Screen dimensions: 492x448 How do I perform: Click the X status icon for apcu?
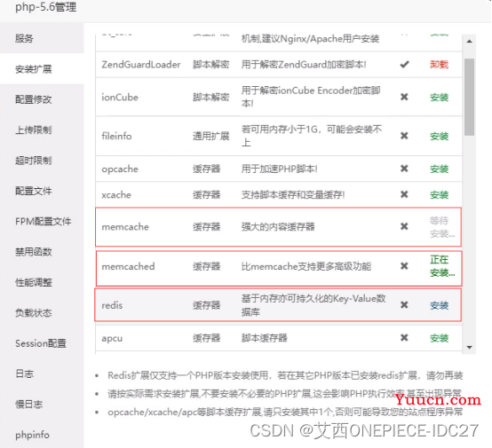tap(404, 338)
